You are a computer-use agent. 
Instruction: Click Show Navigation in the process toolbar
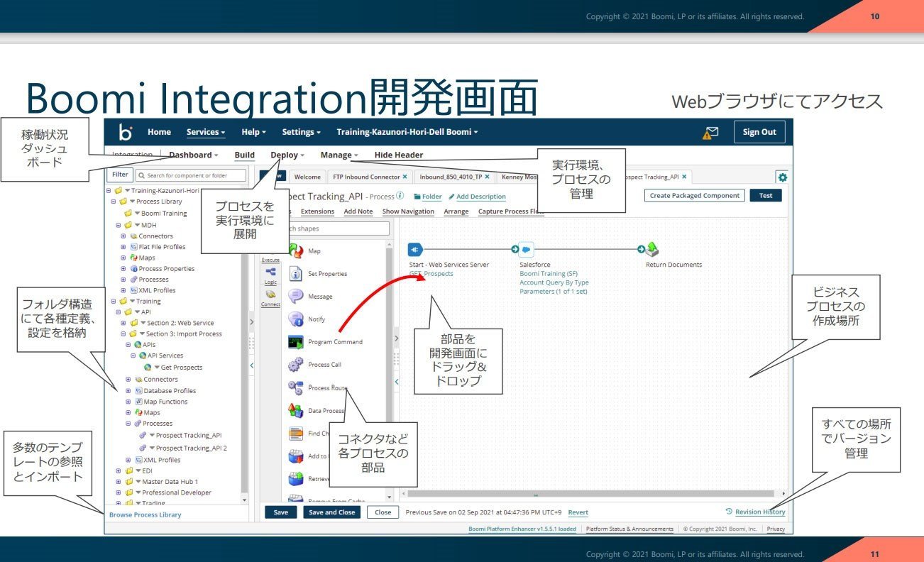pos(408,211)
